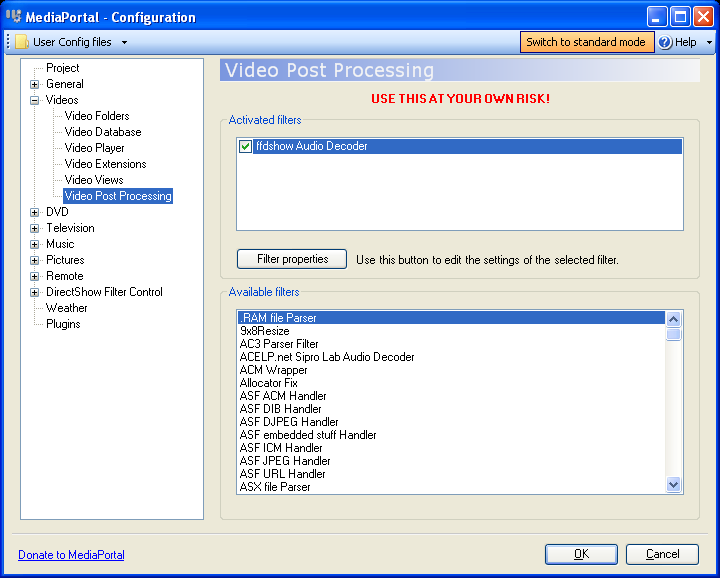This screenshot has height=578, width=720.
Task: Select .RAM file Parser filter
Action: (451, 318)
